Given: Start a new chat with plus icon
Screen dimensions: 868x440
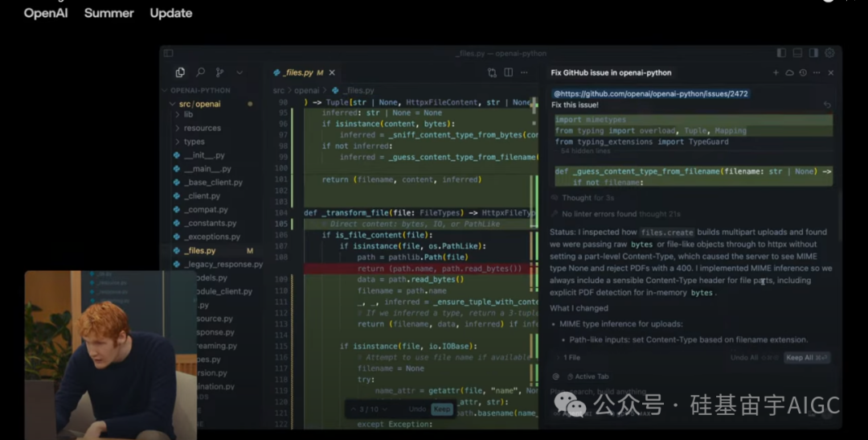Looking at the screenshot, I should click(776, 72).
